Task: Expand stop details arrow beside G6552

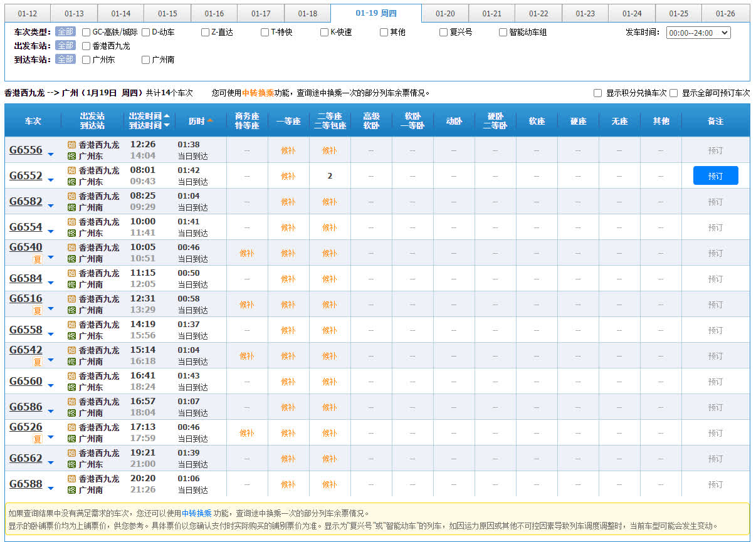Action: (51, 180)
